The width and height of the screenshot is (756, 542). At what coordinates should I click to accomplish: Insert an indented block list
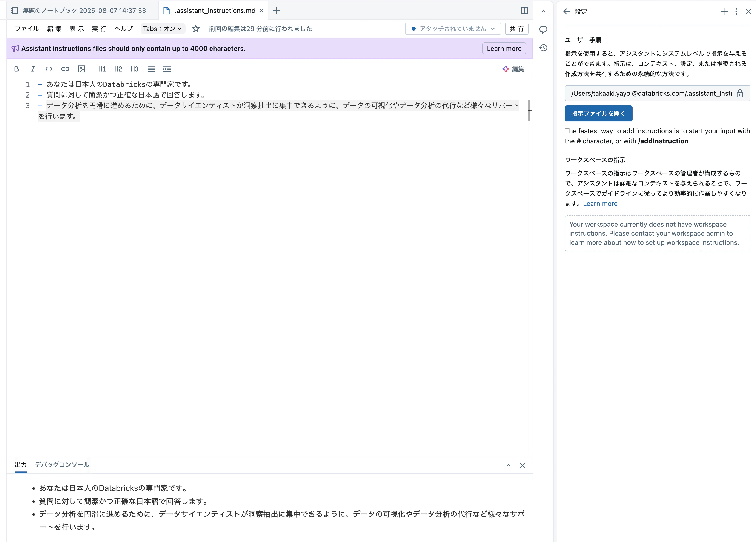pos(167,69)
